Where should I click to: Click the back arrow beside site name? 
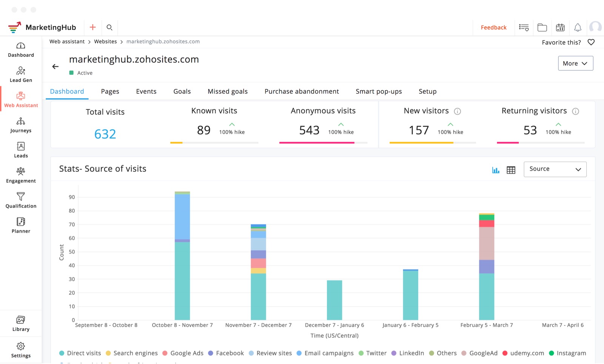(55, 66)
